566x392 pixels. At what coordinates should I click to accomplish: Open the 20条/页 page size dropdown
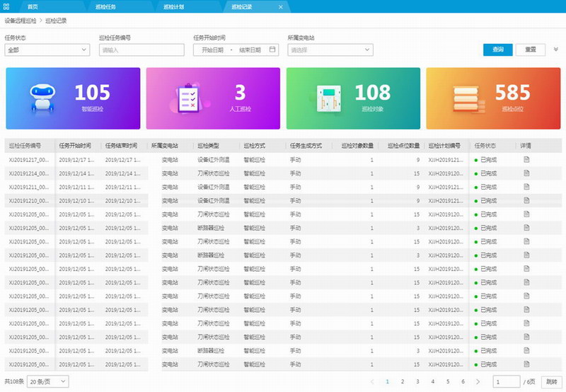click(48, 381)
